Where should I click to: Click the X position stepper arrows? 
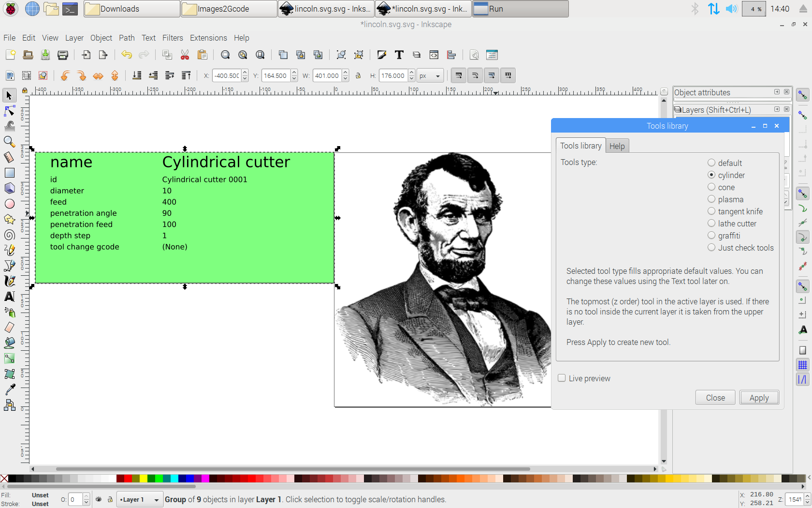pyautogui.click(x=245, y=75)
